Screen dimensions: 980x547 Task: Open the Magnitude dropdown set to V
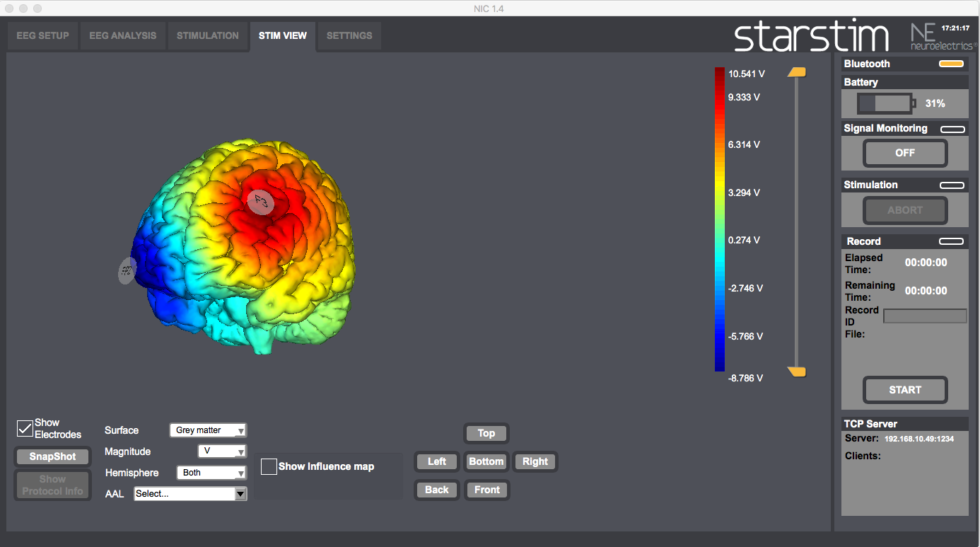click(x=222, y=451)
